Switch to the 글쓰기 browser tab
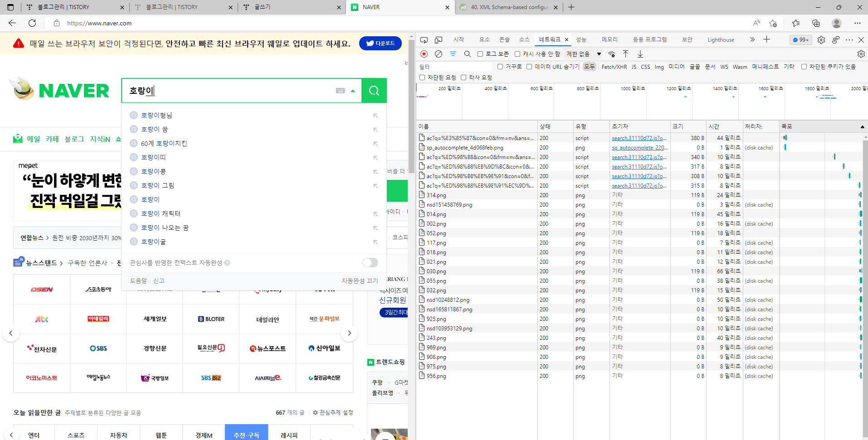 pyautogui.click(x=292, y=7)
